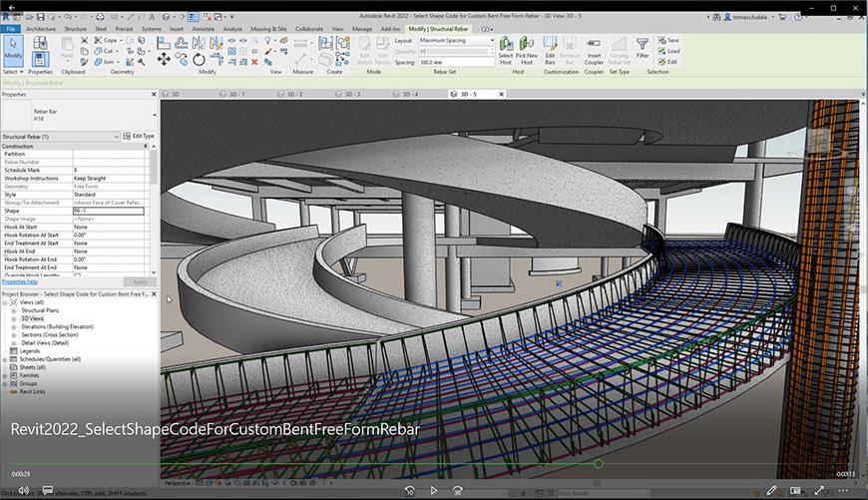
Task: Click the Edit selection icon
Action: [x=667, y=62]
